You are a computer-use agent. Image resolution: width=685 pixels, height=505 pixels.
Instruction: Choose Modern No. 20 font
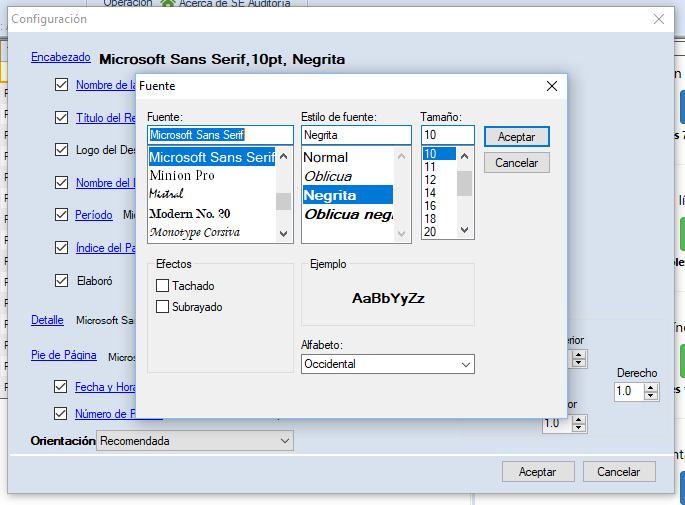189,214
